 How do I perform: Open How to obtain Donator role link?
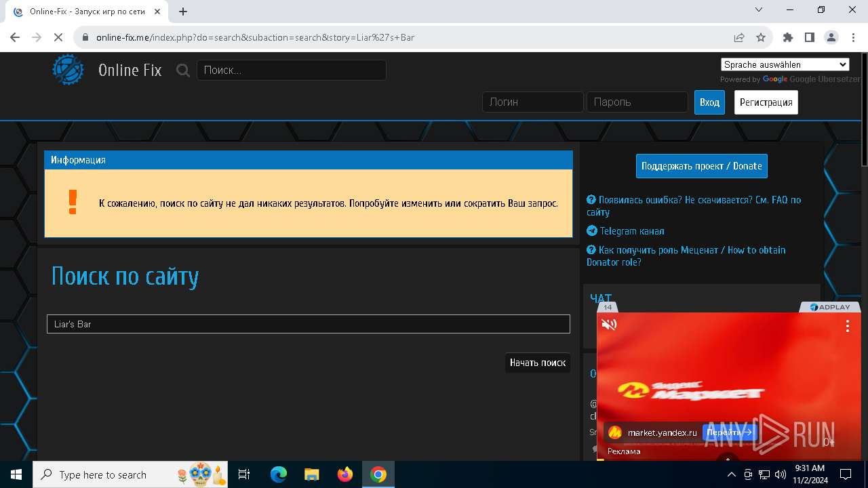coord(686,256)
